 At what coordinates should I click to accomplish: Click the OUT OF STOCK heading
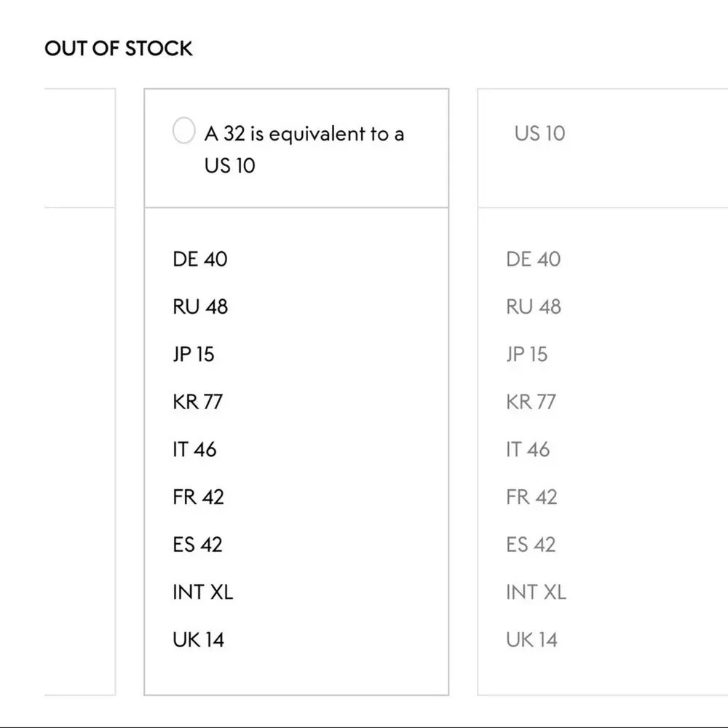pos(119,49)
